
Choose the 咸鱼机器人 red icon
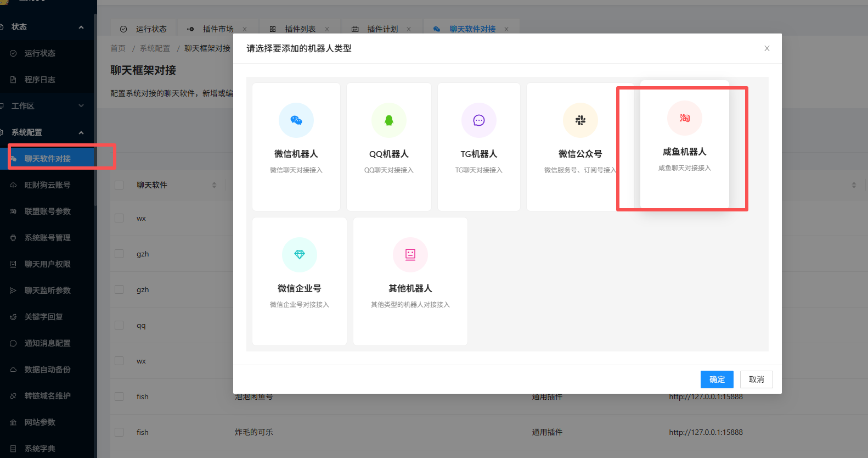[x=684, y=118]
